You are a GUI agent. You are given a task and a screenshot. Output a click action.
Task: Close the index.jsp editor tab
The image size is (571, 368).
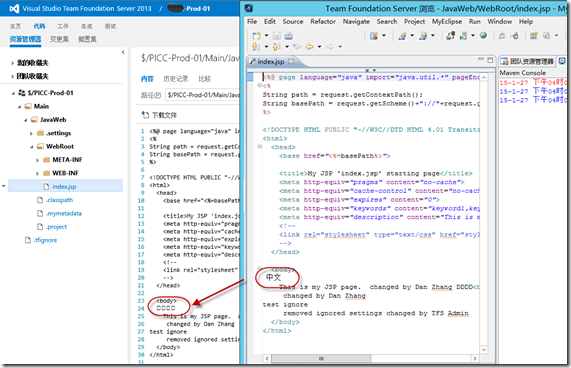click(x=291, y=61)
